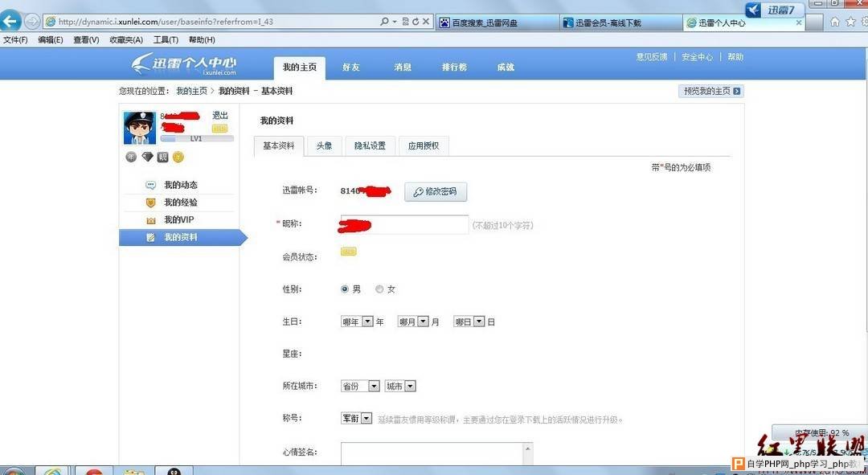
Task: Open the 收藏夹(A) menu
Action: tap(126, 40)
